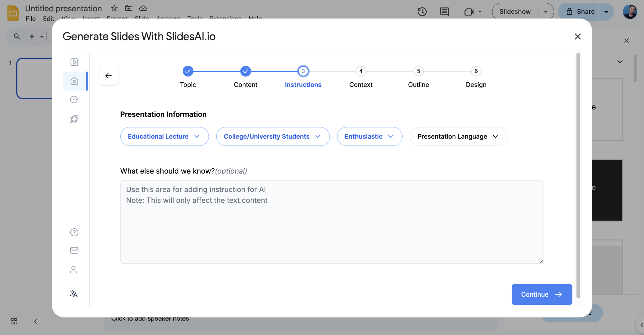644x335 pixels.
Task: Open the help question mark icon
Action: coord(74,232)
